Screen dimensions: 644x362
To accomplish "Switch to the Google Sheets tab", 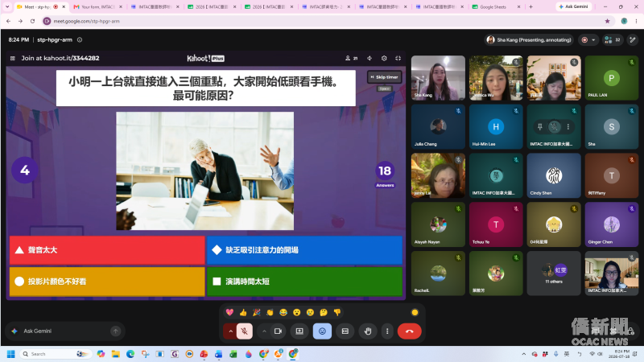I will pyautogui.click(x=496, y=7).
